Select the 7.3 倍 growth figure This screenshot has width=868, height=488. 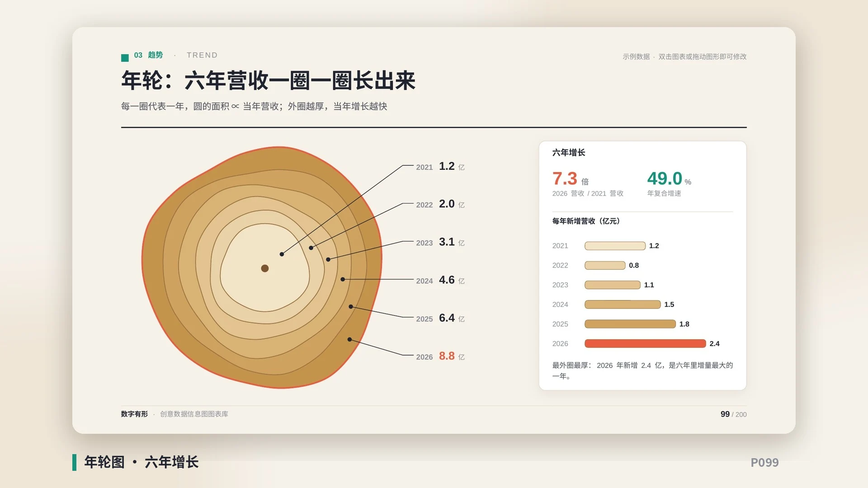(571, 178)
